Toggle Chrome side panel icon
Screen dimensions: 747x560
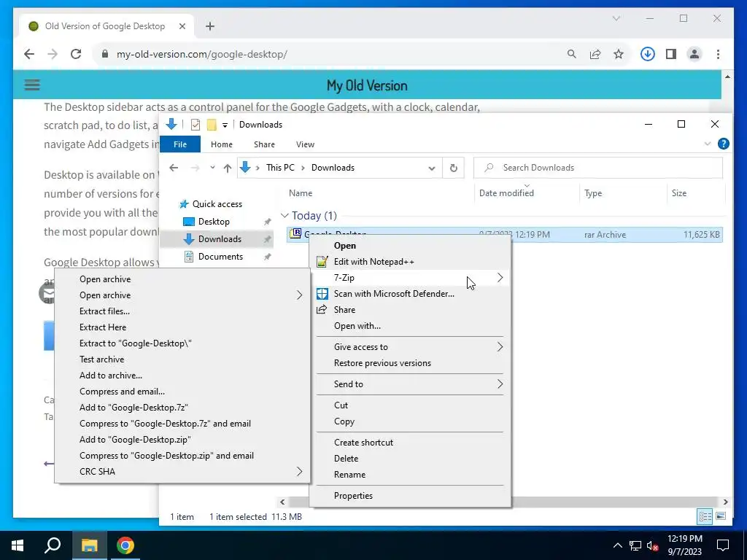pyautogui.click(x=671, y=54)
